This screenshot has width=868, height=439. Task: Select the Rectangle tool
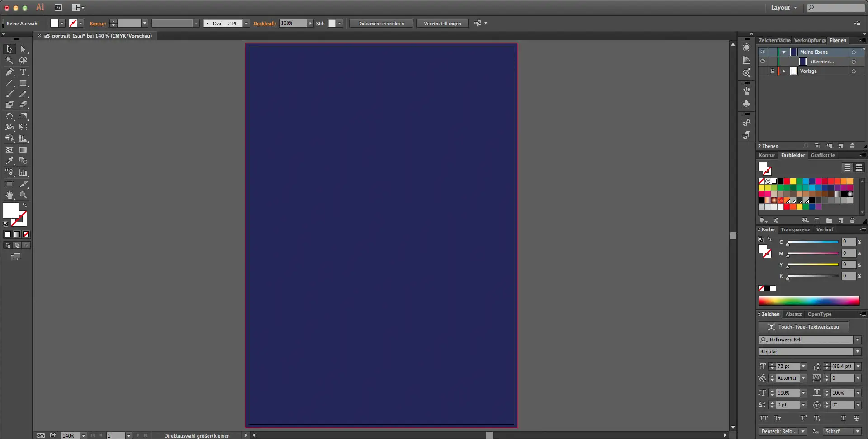[x=23, y=83]
